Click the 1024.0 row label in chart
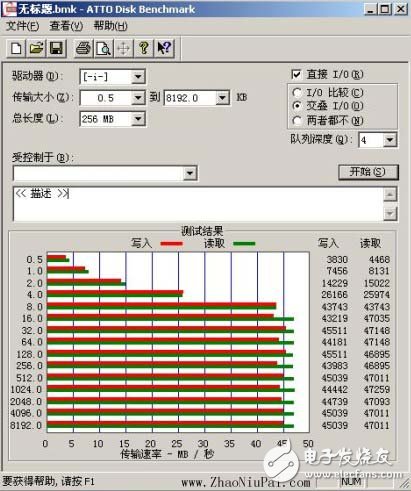 [26, 389]
